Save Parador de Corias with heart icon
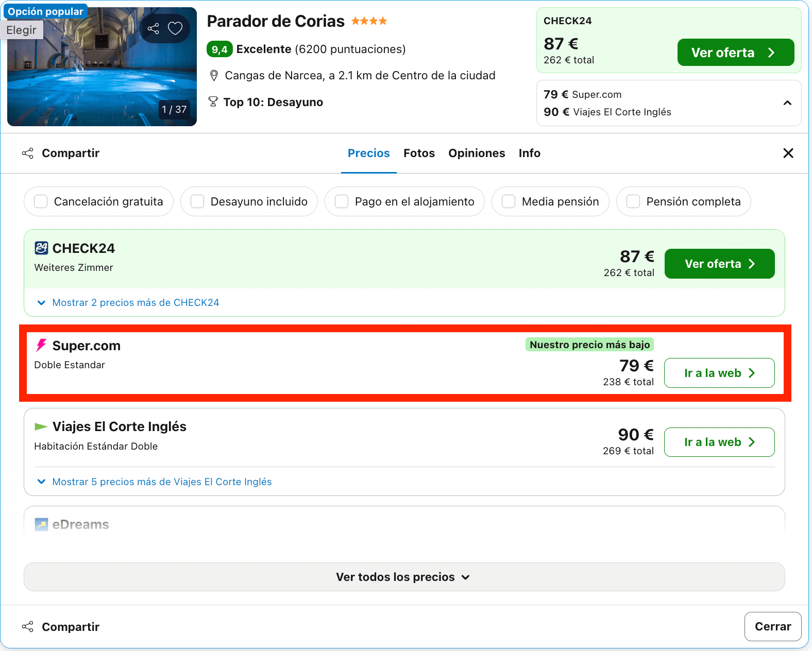Image resolution: width=812 pixels, height=651 pixels. [175, 28]
